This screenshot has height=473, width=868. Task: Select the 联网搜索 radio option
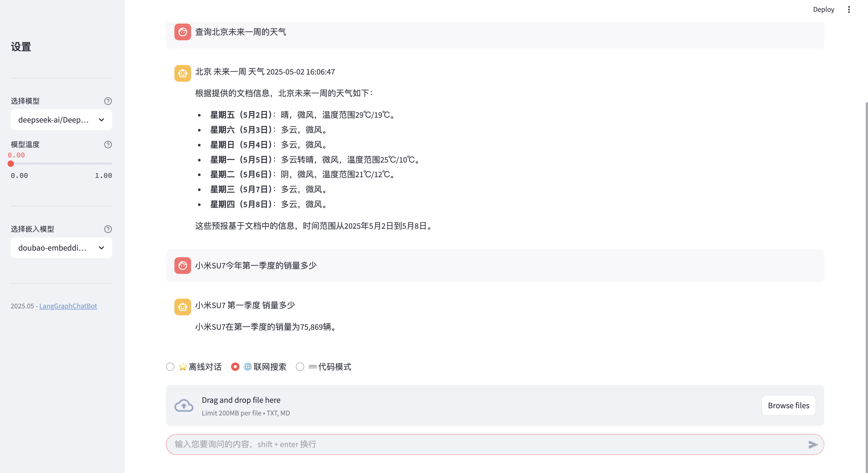(x=235, y=367)
